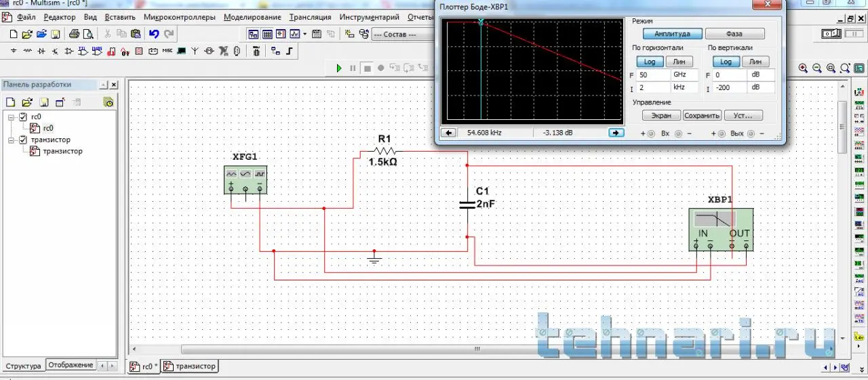Image resolution: width=868 pixels, height=380 pixels.
Task: Toggle the spreadsheet view icon
Action: point(267,34)
